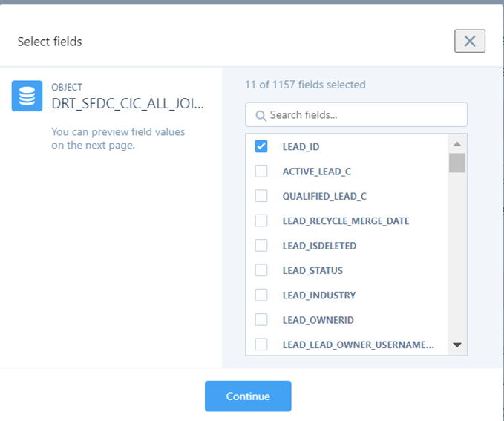Viewport: 504px width, 421px height.
Task: Select the LEAD_OWNERID checkbox
Action: pyautogui.click(x=261, y=320)
